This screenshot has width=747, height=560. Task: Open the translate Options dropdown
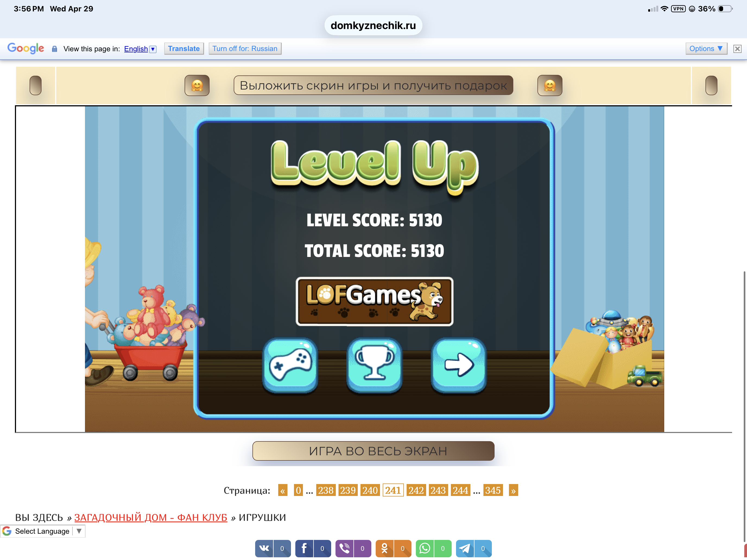pyautogui.click(x=706, y=49)
